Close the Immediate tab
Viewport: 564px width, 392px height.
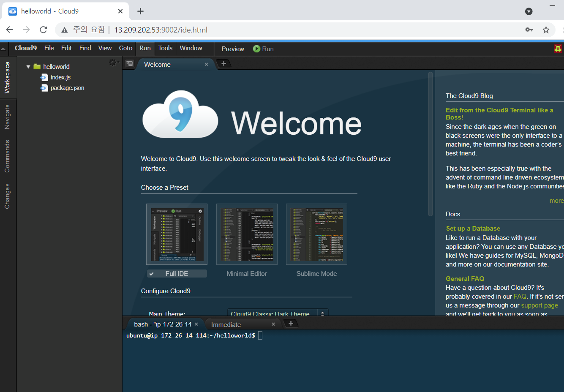(x=273, y=324)
